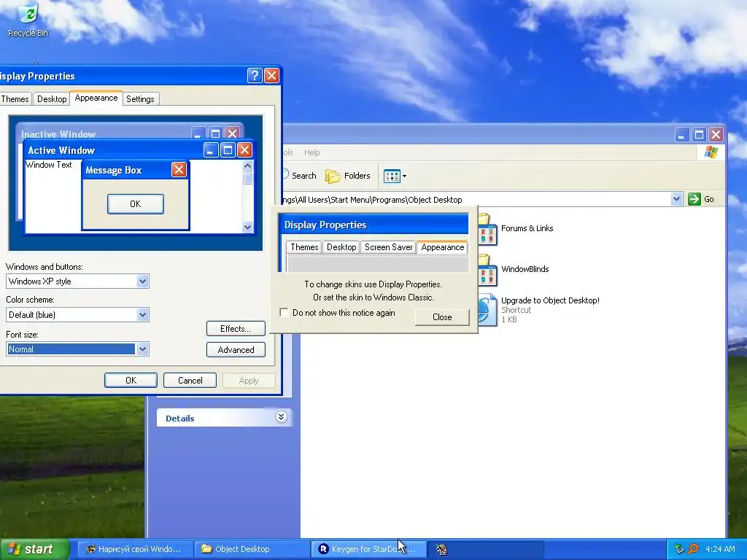Switch to Object Desktop taskbar button
Viewport: 747px width, 560px height.
252,549
